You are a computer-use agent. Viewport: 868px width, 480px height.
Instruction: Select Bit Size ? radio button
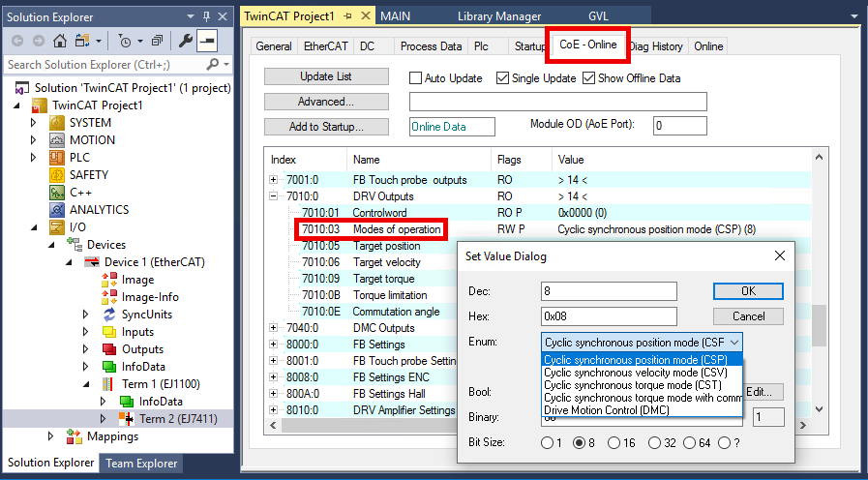(724, 443)
